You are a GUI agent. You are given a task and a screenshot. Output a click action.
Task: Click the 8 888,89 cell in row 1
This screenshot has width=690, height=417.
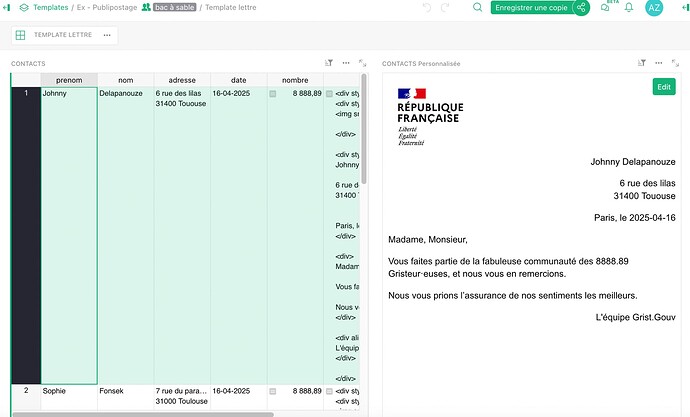(295, 235)
